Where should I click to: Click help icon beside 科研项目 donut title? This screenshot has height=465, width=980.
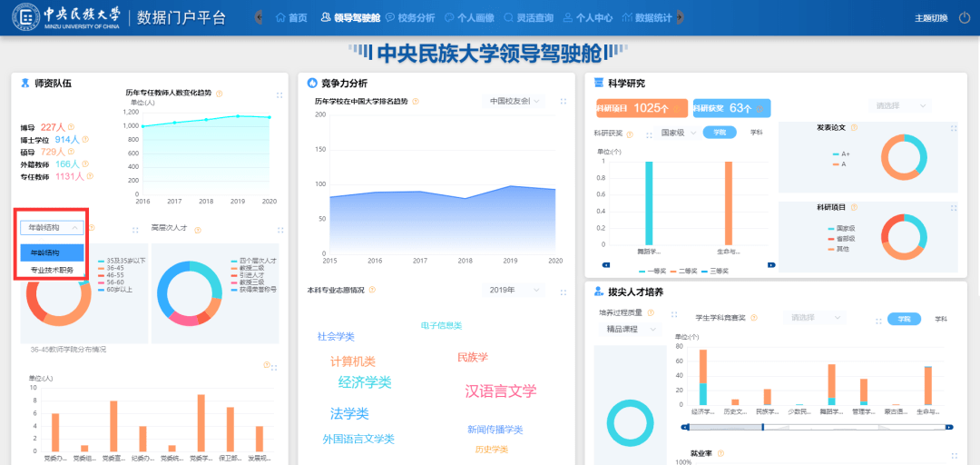(854, 207)
